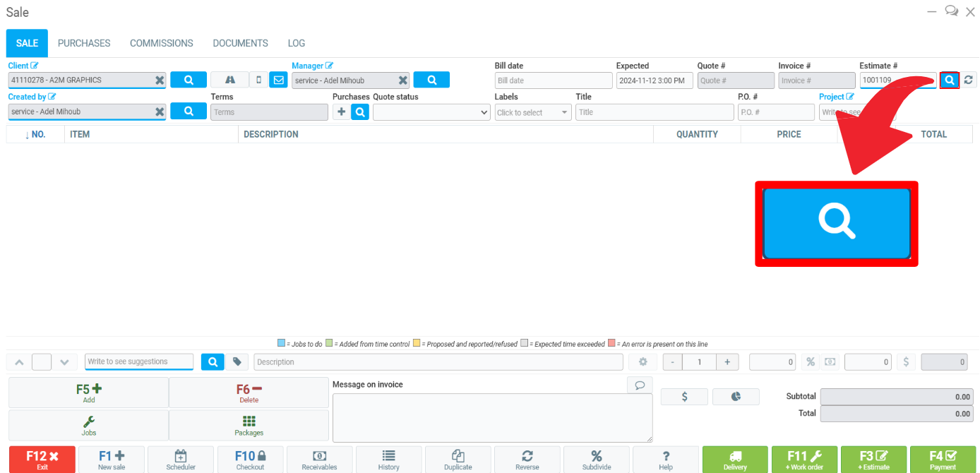The width and height of the screenshot is (980, 473).
Task: Click into the Message on invoice text area
Action: (x=492, y=417)
